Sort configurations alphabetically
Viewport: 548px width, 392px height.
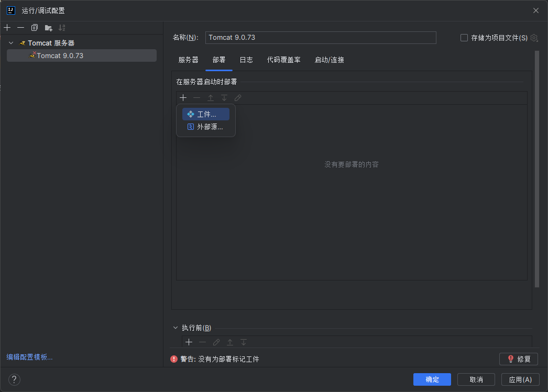(x=62, y=28)
